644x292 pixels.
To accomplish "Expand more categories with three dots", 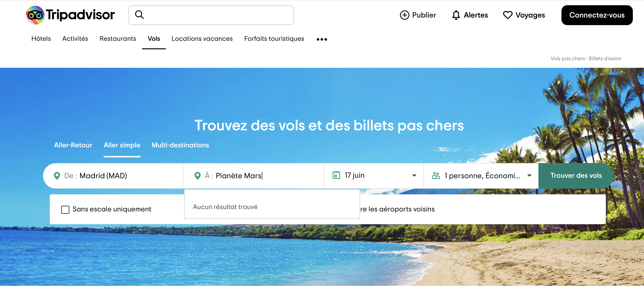I will 321,39.
